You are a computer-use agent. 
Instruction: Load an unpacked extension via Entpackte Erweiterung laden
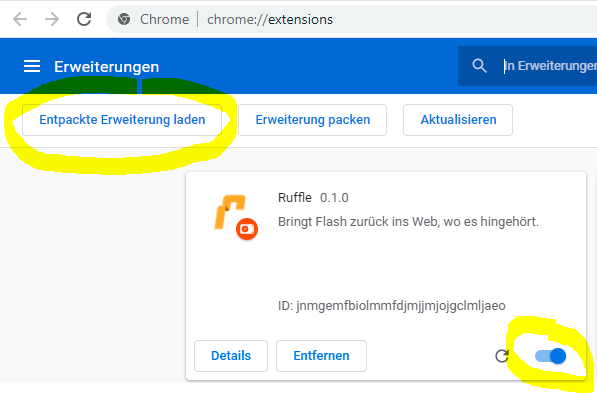coord(122,120)
